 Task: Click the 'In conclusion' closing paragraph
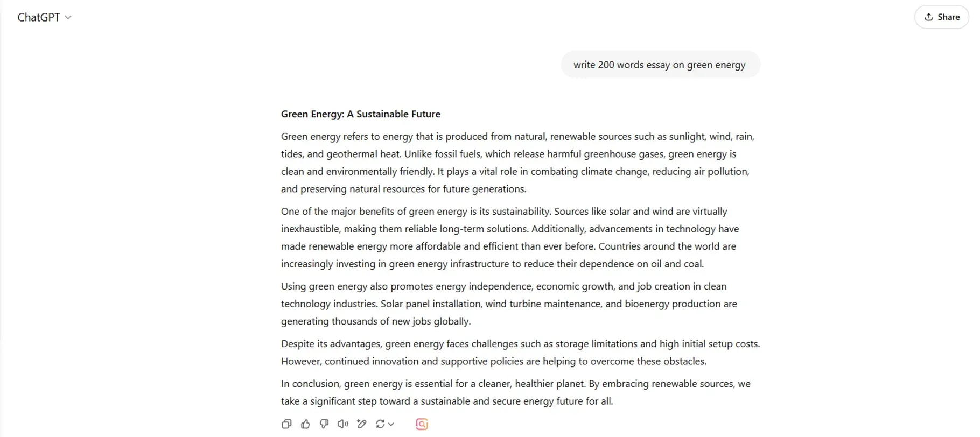coord(515,392)
